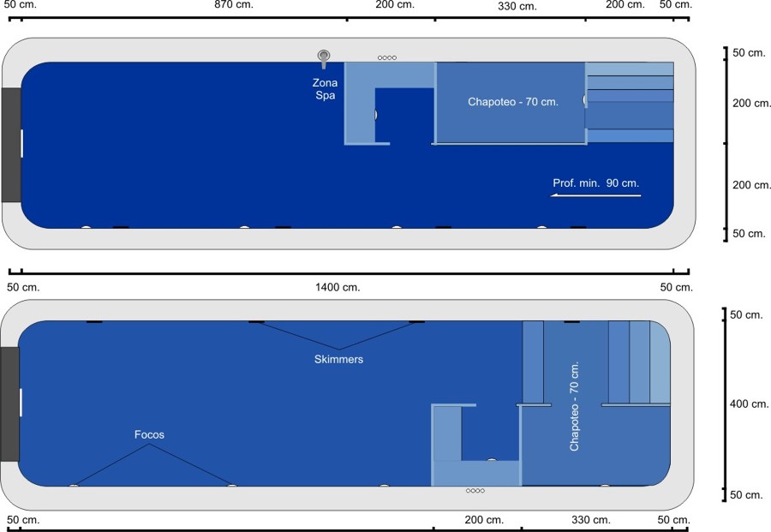Click the four small circles near top spa

click(x=387, y=58)
